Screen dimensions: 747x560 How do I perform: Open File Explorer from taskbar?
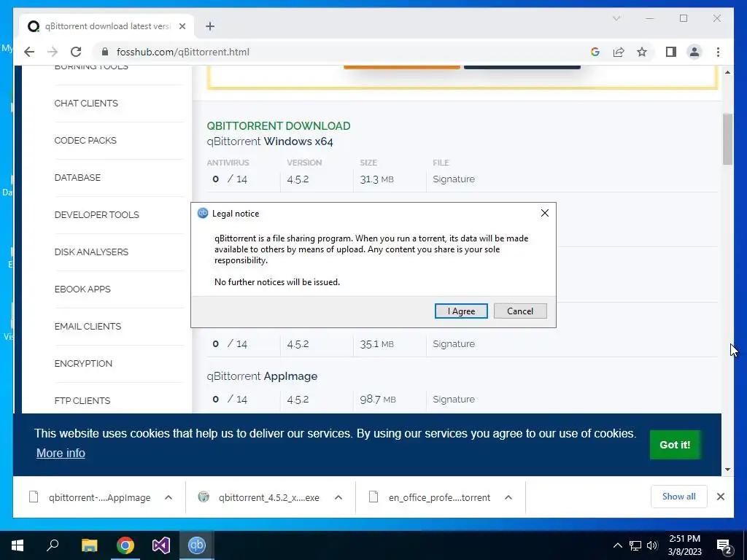[89, 545]
